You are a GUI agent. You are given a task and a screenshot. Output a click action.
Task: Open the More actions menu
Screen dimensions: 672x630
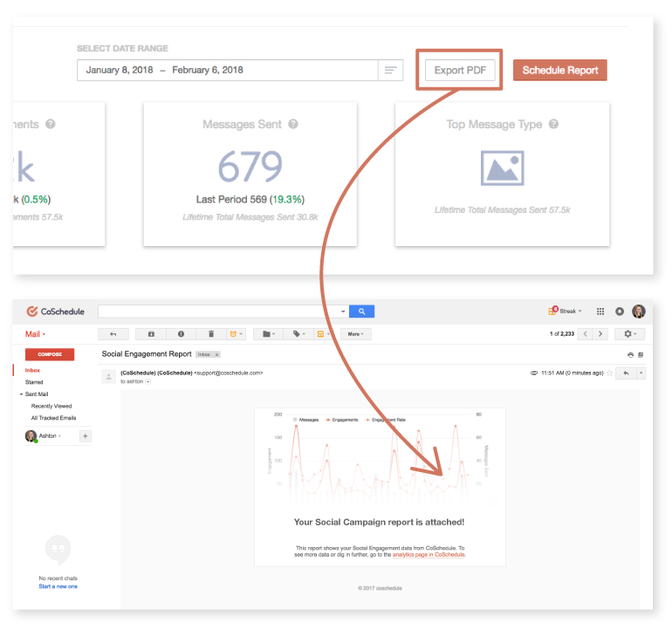(356, 334)
